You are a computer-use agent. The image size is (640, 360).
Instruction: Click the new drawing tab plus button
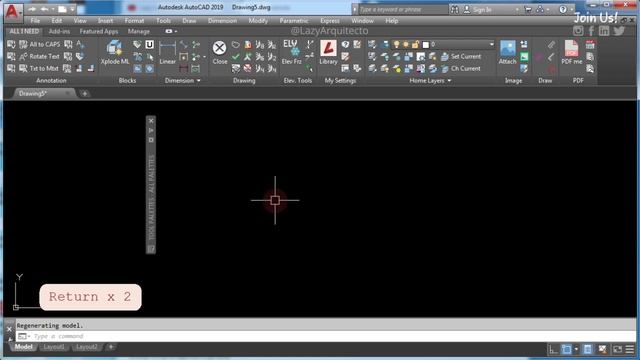click(x=84, y=94)
